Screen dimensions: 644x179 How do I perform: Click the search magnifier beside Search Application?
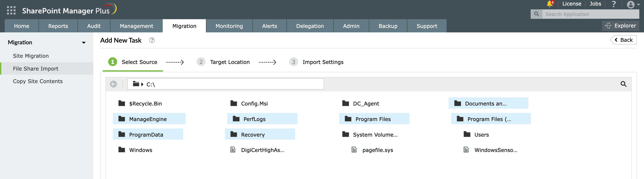536,14
